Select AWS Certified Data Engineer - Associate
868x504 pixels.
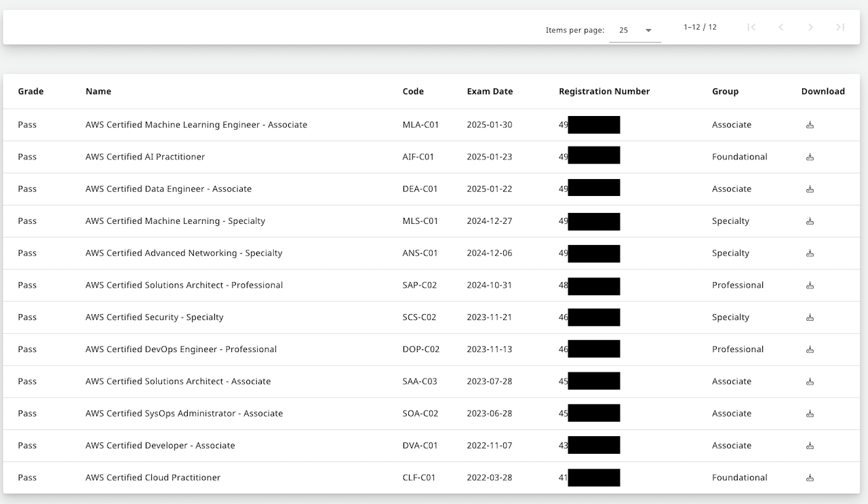click(x=168, y=189)
